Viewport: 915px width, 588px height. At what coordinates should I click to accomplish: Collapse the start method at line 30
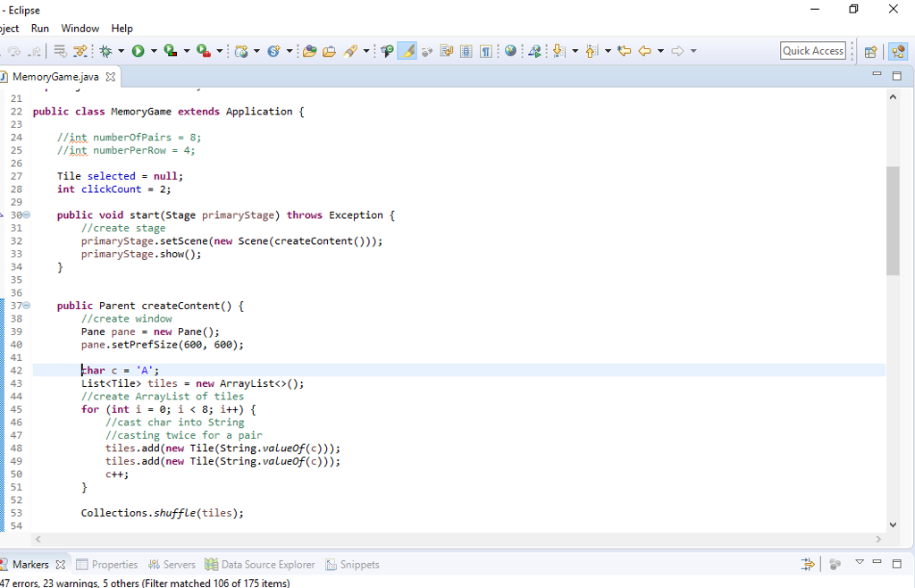coord(26,214)
